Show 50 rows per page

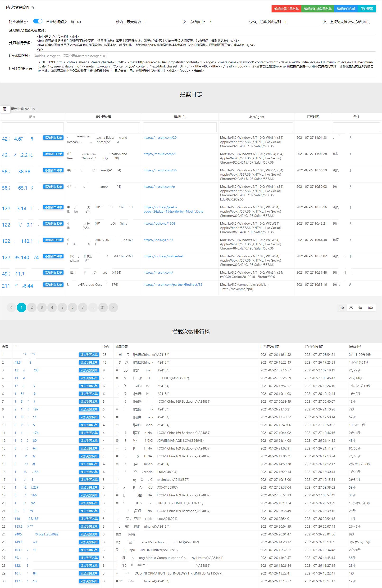[x=360, y=307]
